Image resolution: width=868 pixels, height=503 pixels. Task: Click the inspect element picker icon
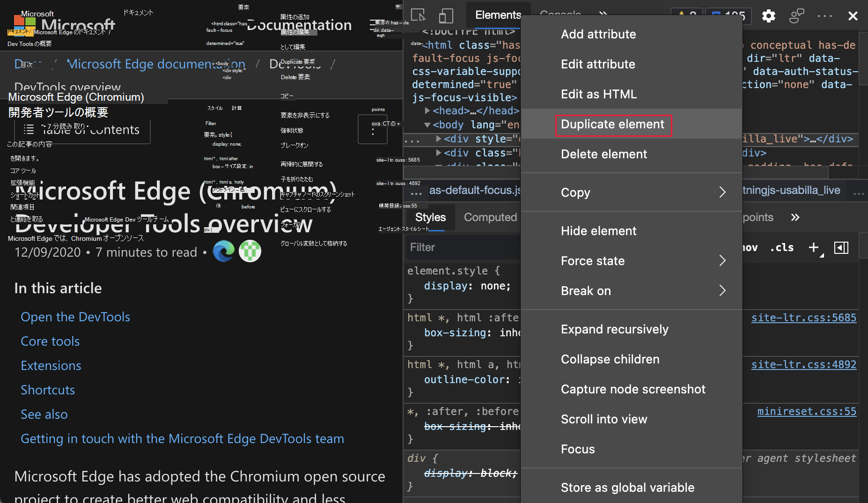point(418,15)
